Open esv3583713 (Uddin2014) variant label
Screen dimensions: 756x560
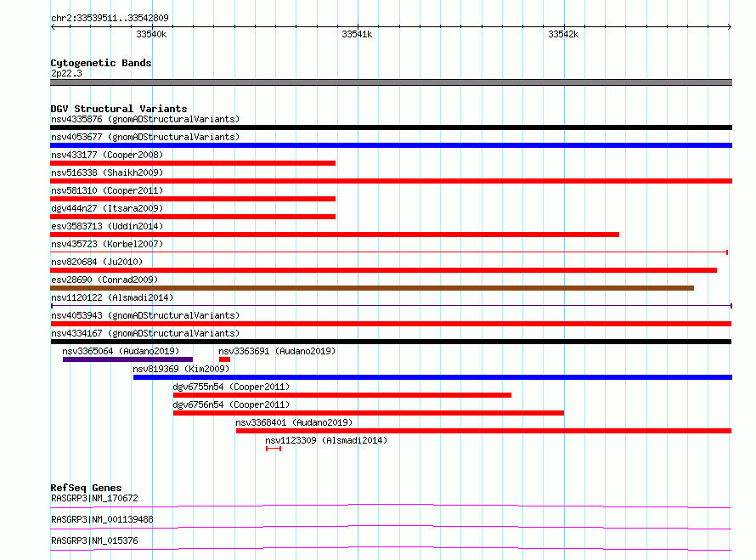click(107, 226)
